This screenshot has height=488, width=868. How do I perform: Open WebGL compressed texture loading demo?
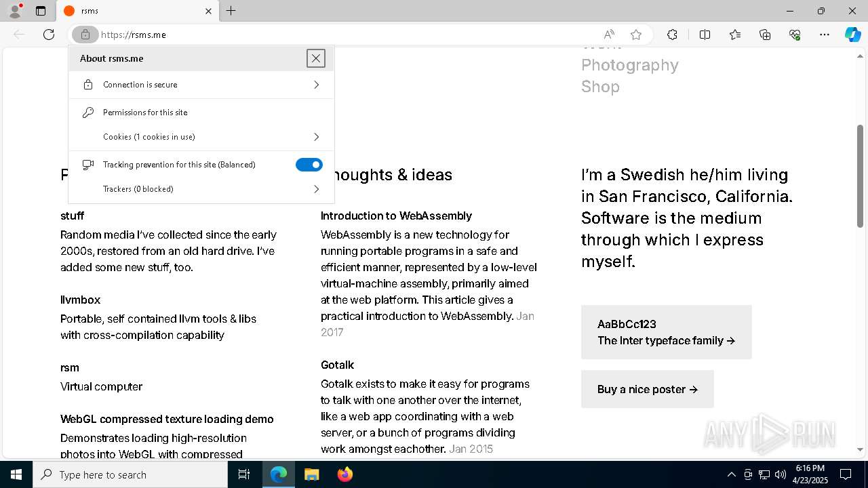coord(167,419)
